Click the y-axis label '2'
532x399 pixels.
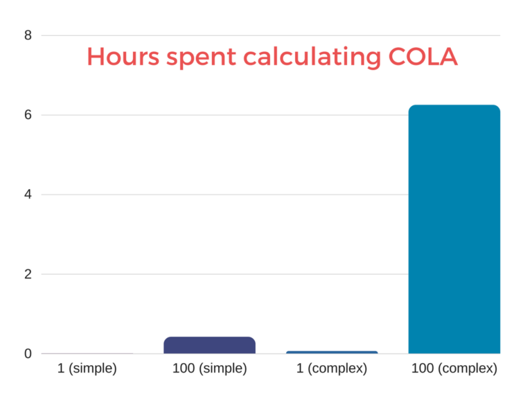pos(28,274)
